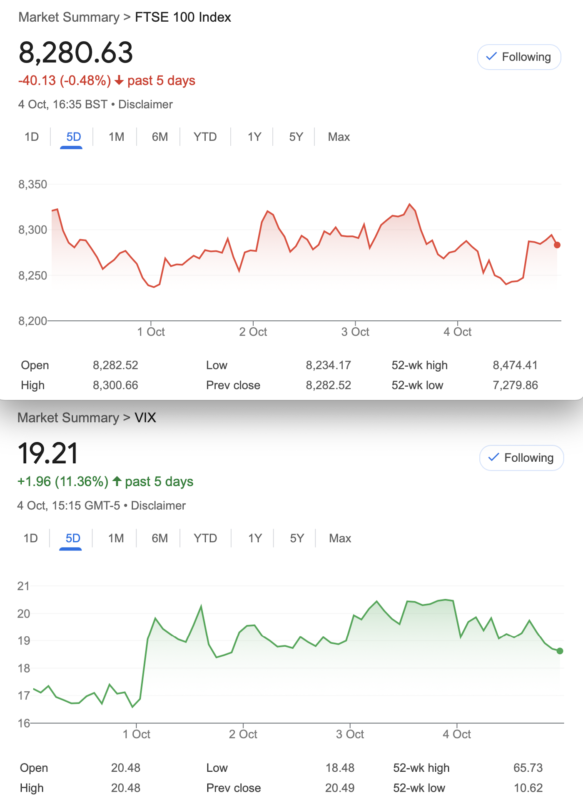Select YTD range in VIX chart
Image resolution: width=583 pixels, height=800 pixels.
coord(205,538)
